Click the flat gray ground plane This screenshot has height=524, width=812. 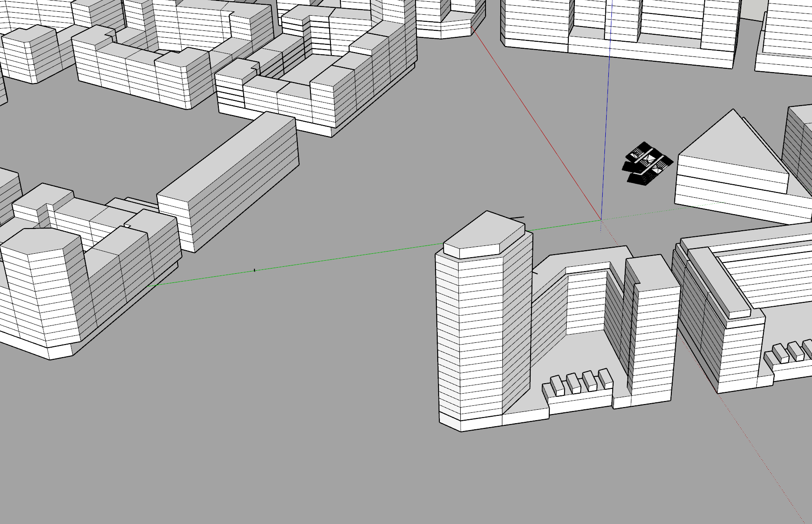[304, 434]
